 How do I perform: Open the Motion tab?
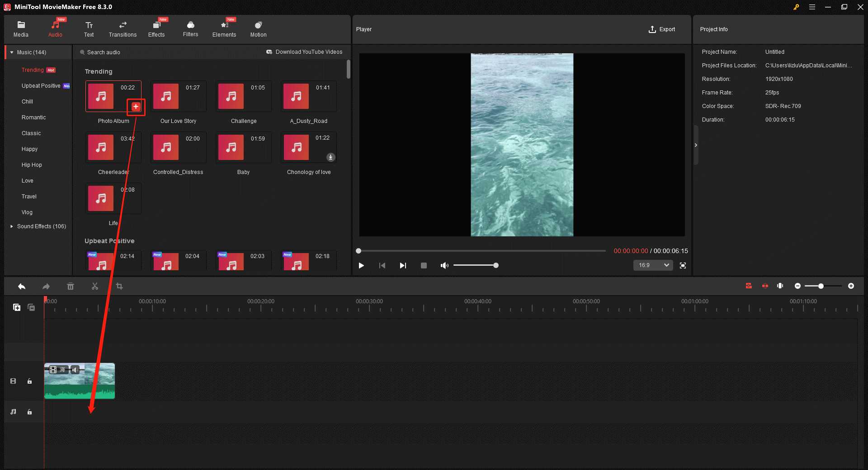[258, 29]
